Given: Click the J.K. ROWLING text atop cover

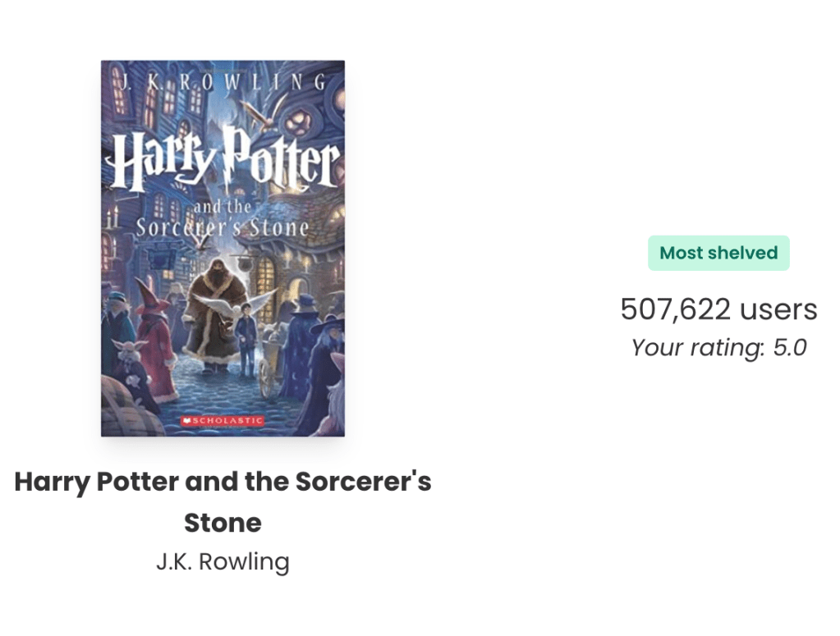Looking at the screenshot, I should coord(223,81).
